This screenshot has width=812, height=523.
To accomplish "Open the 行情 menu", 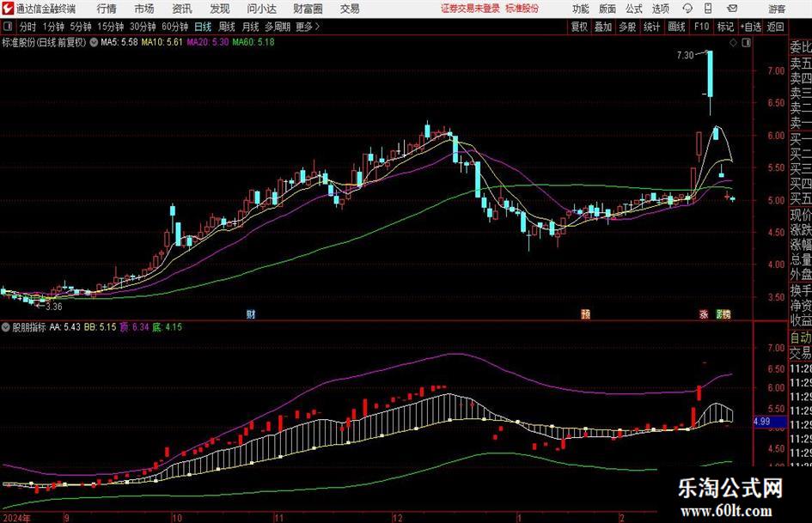I will coord(107,9).
